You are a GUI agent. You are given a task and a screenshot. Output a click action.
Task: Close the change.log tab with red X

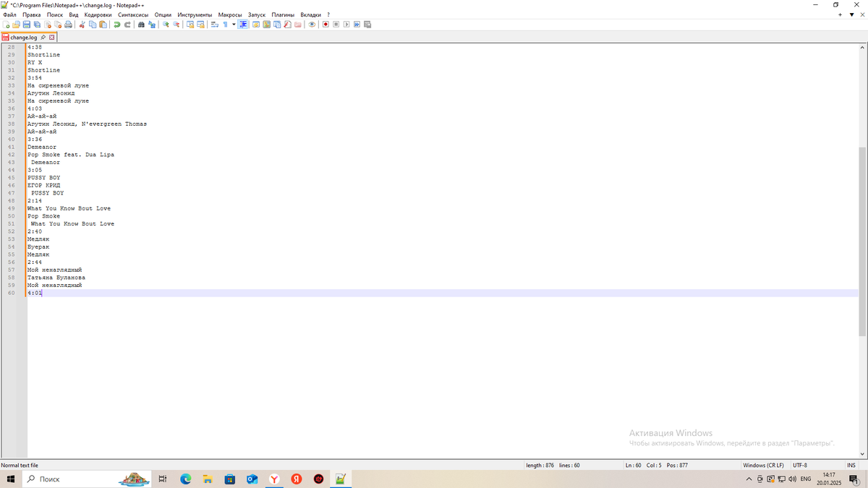click(52, 37)
